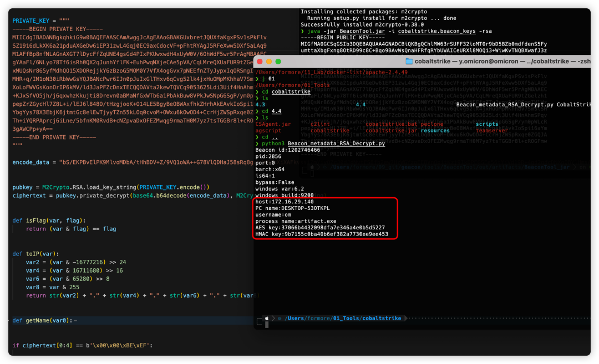This screenshot has width=599, height=364.
Task: Click the '-----BEGIN PRIVATE KEY-----' line in the editor
Action: click(58, 29)
